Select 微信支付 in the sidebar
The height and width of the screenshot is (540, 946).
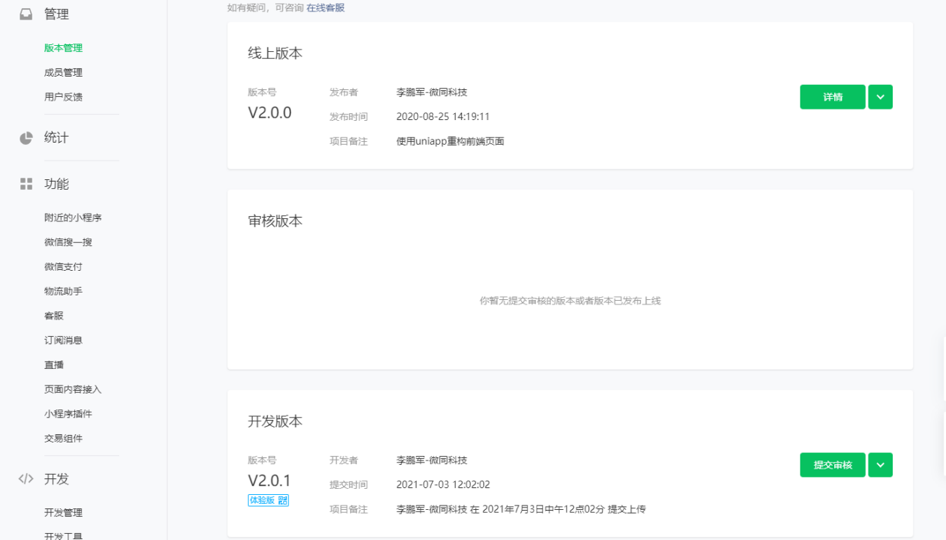(x=63, y=267)
